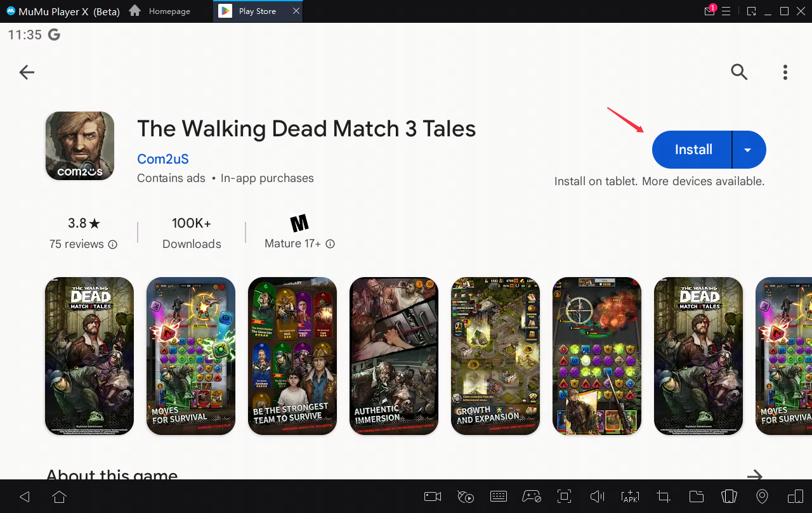
Task: Install an APK file icon
Action: [x=630, y=497]
